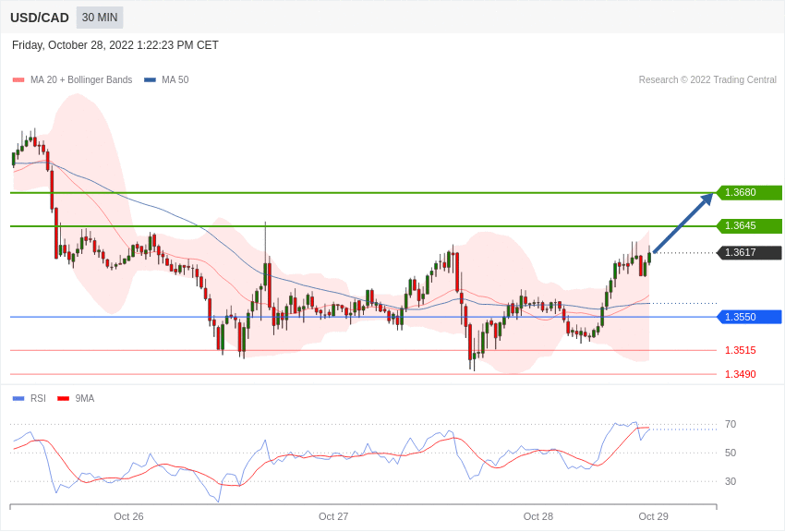Click the RSI 70 axis label
This screenshot has width=785, height=532.
(x=731, y=424)
